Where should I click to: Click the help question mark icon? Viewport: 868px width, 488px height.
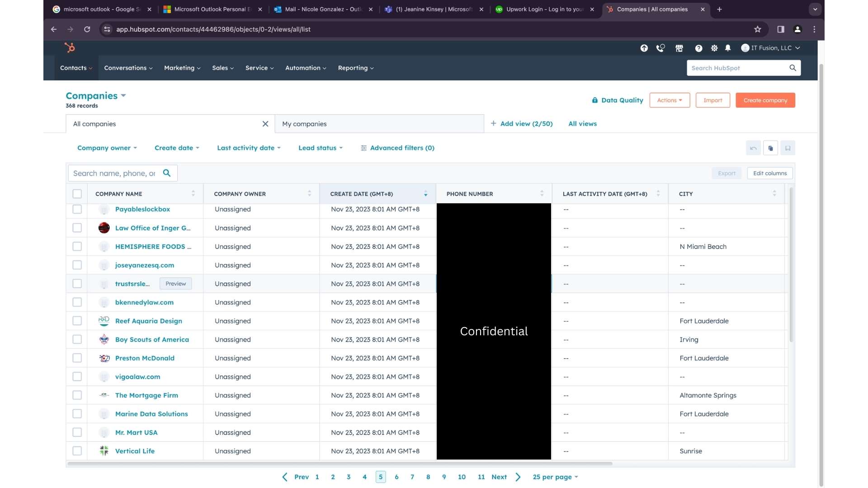pyautogui.click(x=698, y=48)
